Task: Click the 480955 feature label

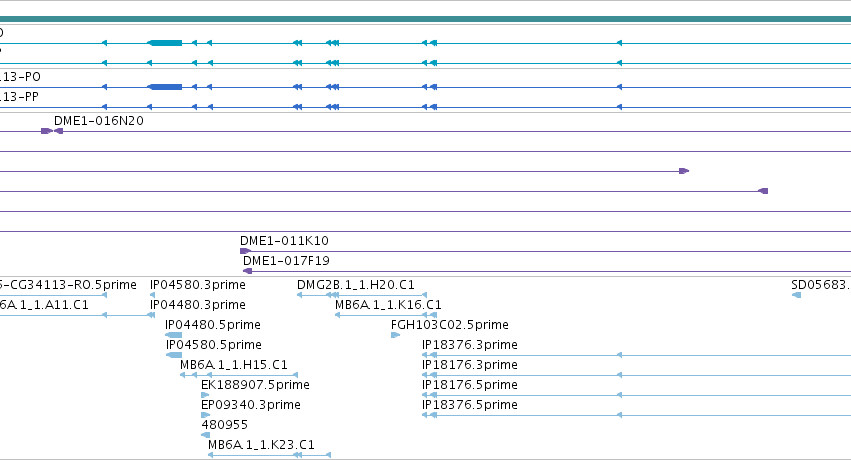Action: [224, 425]
